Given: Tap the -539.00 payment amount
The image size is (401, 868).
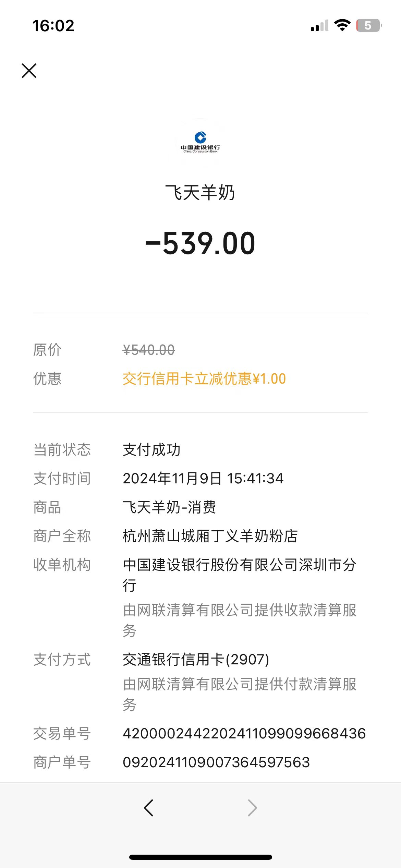Looking at the screenshot, I should pos(200,243).
